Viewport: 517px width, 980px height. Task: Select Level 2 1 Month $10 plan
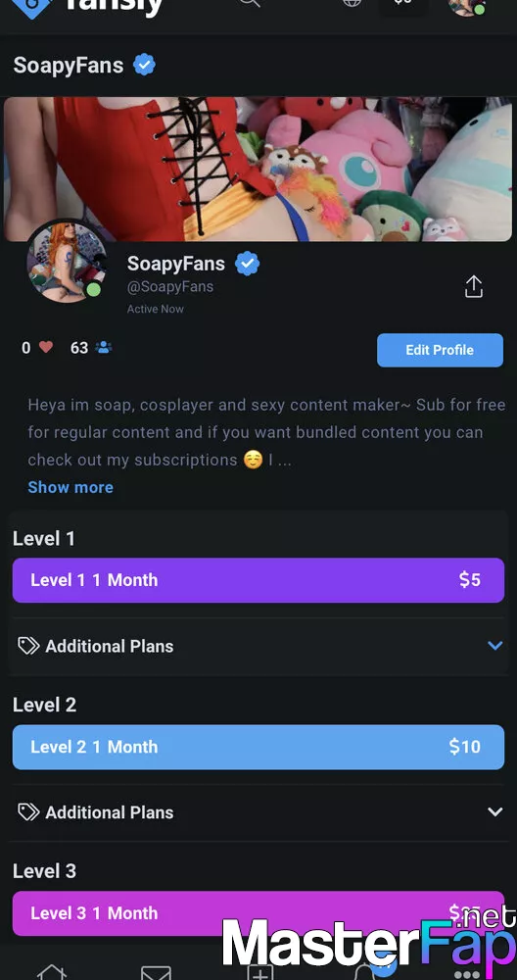click(x=258, y=747)
